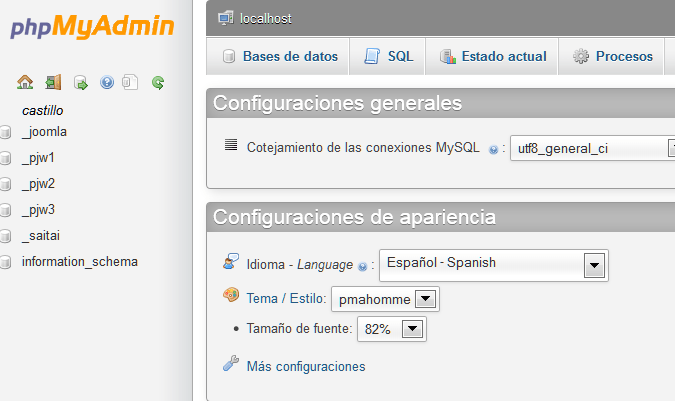Click the wrench icon for more settings
This screenshot has width=675, height=401.
231,363
